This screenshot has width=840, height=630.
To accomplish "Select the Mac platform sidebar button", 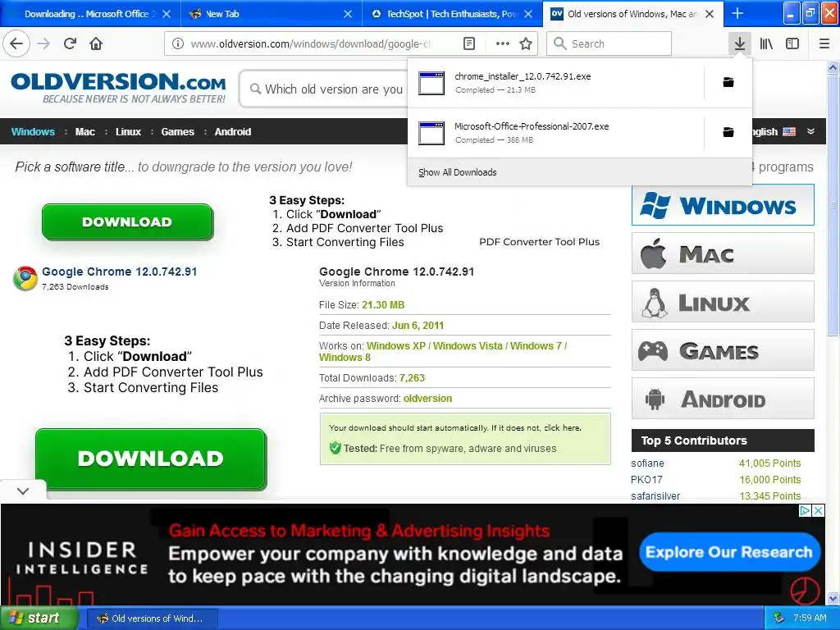I will (x=723, y=253).
